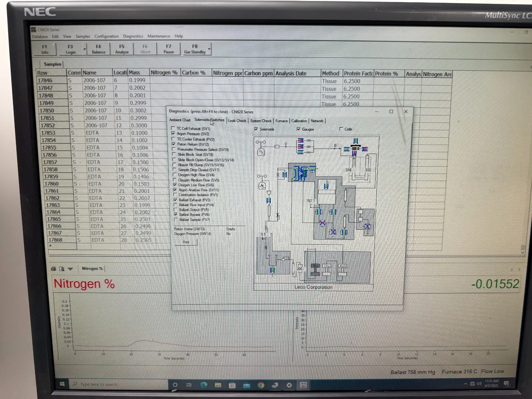Image resolution: width=532 pixels, height=399 pixels.
Task: Click the volume tray icon
Action: click(x=479, y=384)
